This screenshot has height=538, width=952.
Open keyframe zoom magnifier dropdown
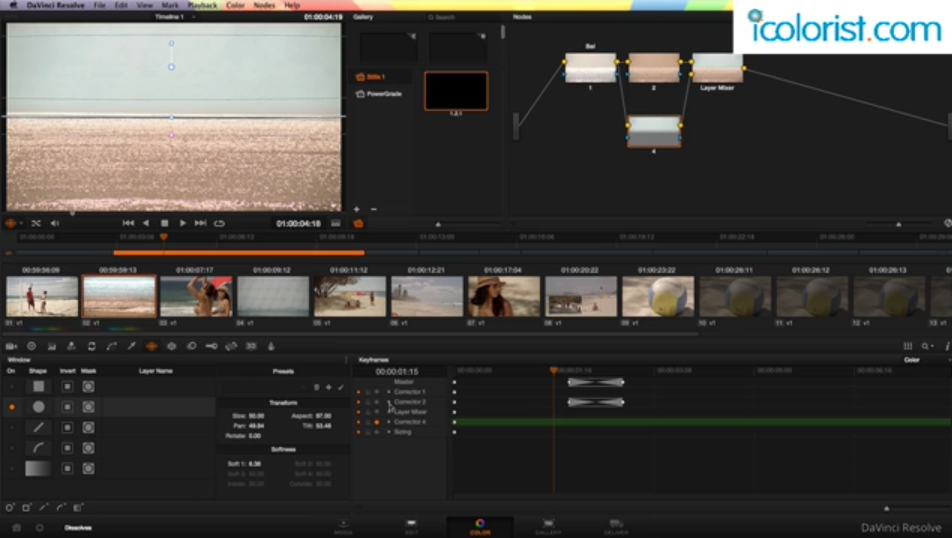[x=927, y=346]
